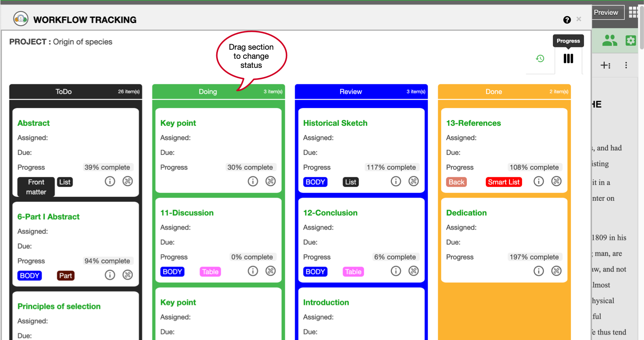Select the Progress column view icon
Screen dimensions: 644x340
(x=568, y=58)
